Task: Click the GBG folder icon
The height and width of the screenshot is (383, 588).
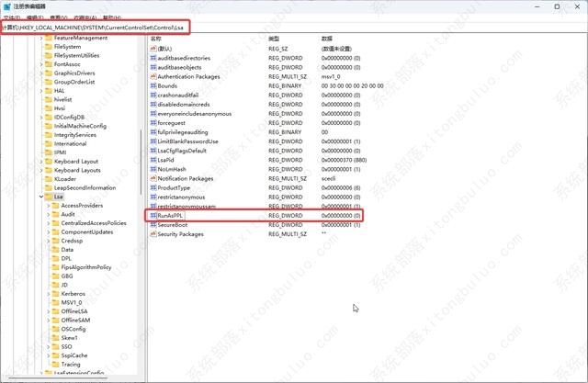Action: [55, 276]
